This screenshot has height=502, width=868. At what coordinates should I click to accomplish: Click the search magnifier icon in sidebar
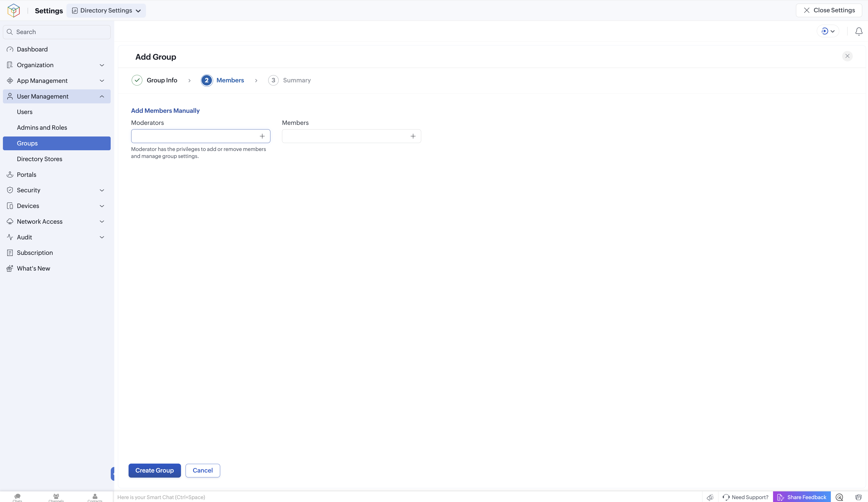(10, 32)
